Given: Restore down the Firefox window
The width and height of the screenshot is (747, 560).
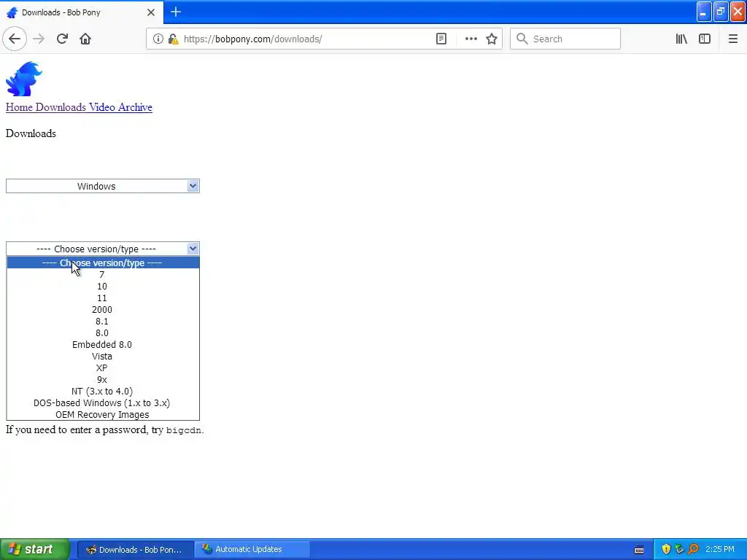Looking at the screenshot, I should pyautogui.click(x=721, y=12).
